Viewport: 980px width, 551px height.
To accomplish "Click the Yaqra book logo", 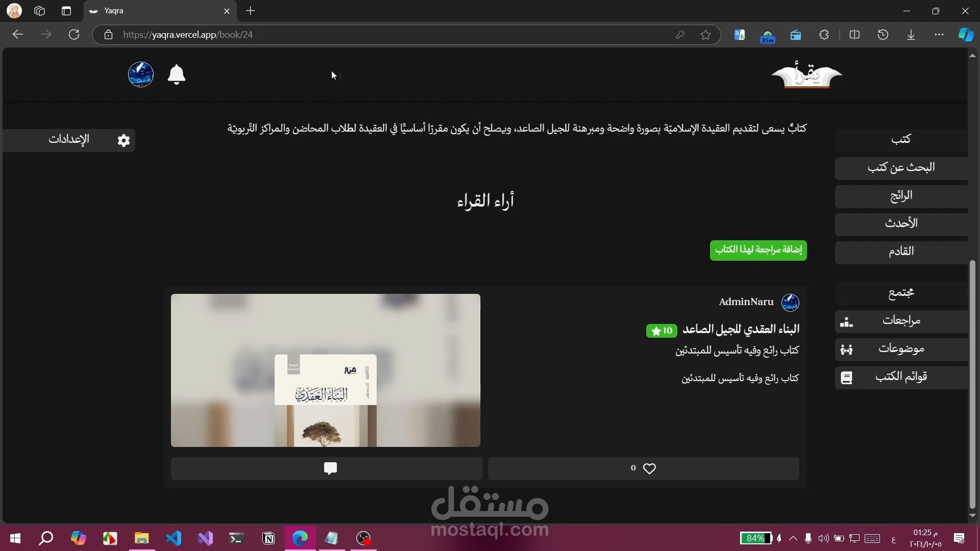I will 806,76.
